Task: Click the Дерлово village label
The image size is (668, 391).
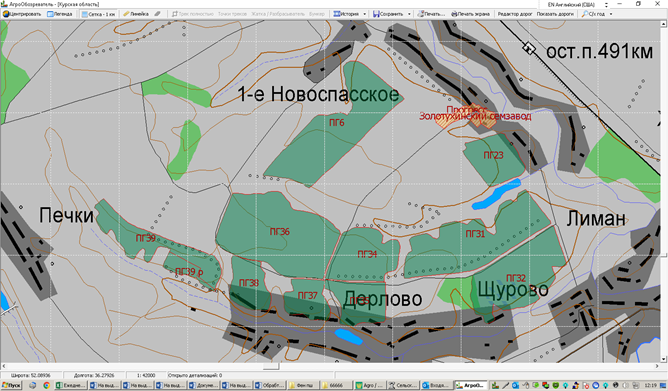Action: 383,299
